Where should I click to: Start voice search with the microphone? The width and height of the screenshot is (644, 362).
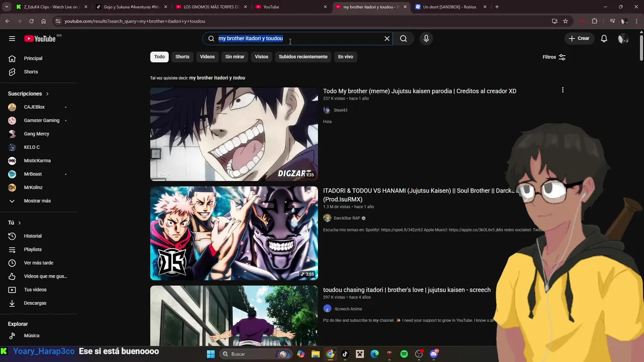coord(426,39)
